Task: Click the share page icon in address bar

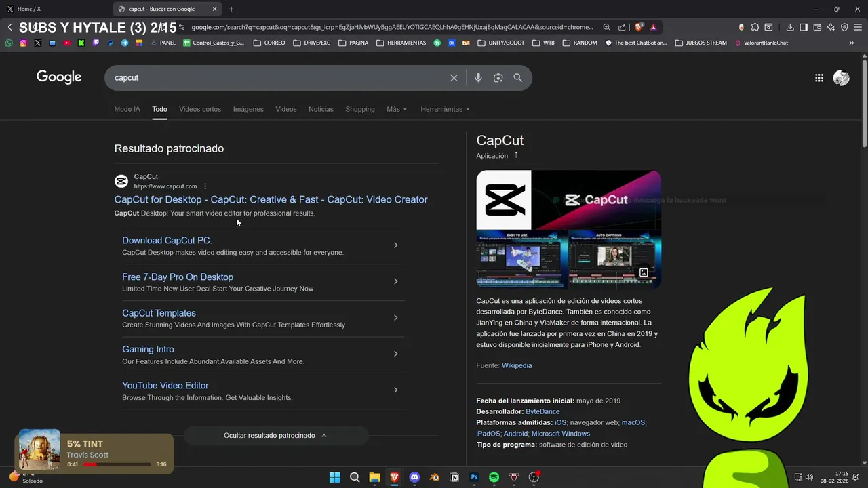Action: point(622,27)
